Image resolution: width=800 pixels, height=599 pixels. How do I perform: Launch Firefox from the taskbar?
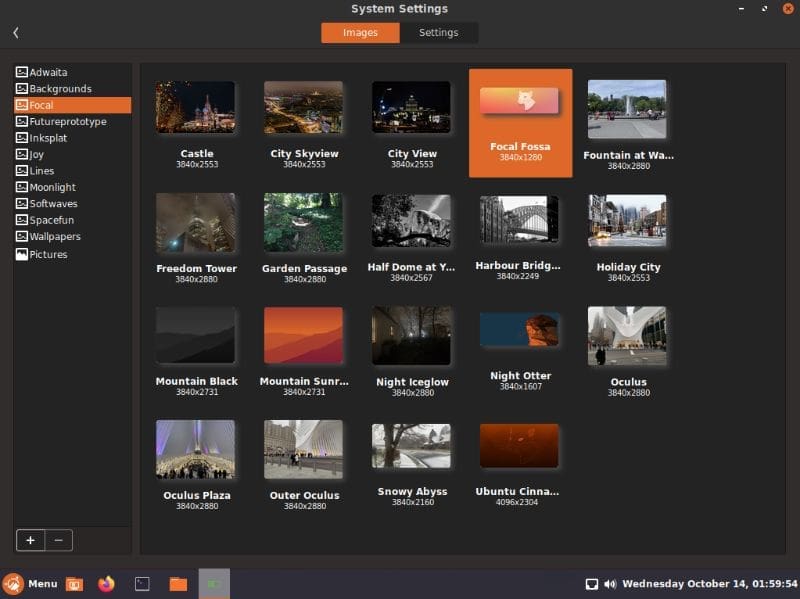click(106, 584)
